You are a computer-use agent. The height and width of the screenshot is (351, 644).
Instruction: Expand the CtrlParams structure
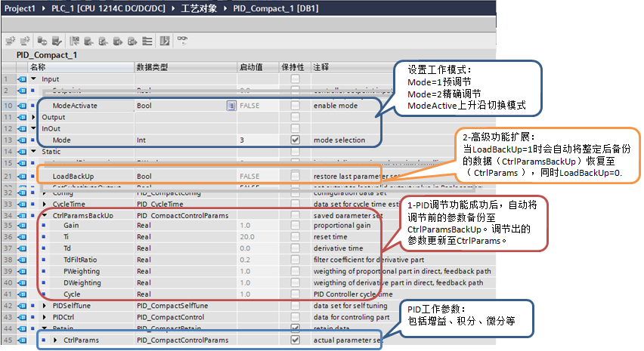click(x=55, y=340)
